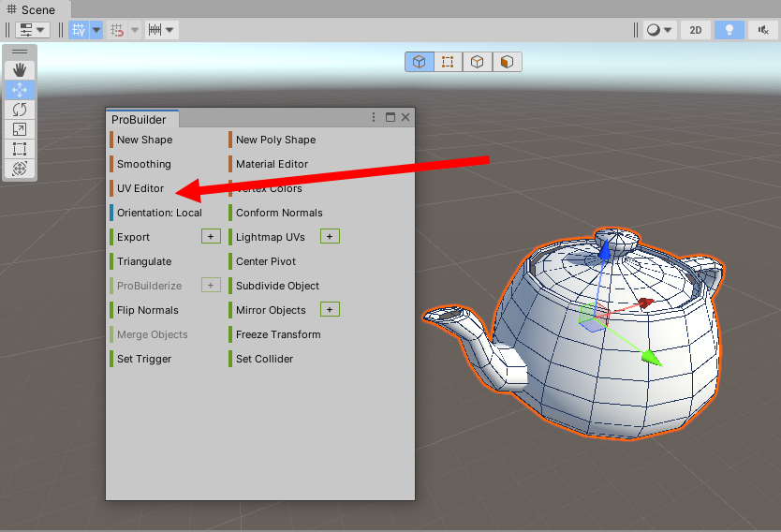Select the Scale tool

(20, 129)
